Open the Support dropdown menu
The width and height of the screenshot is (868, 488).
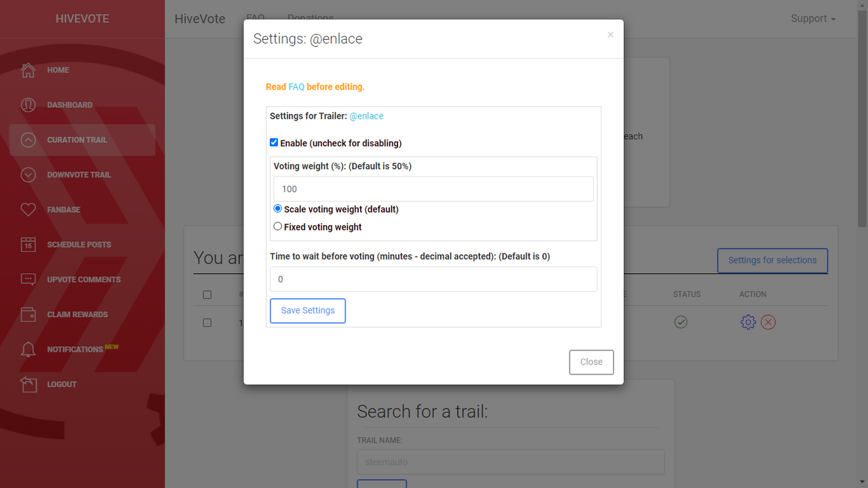click(813, 18)
